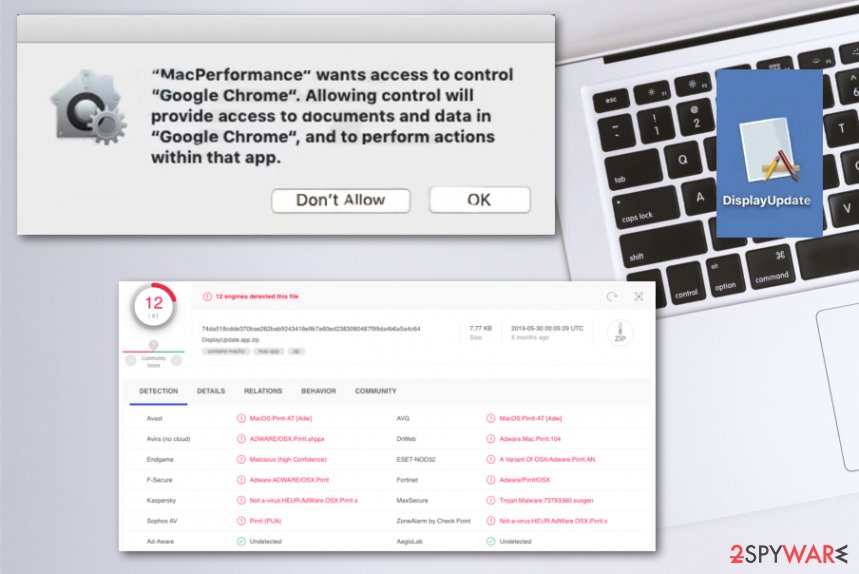Click 'Undetected' in AegisLab row
Image resolution: width=859 pixels, height=574 pixels.
[x=516, y=542]
